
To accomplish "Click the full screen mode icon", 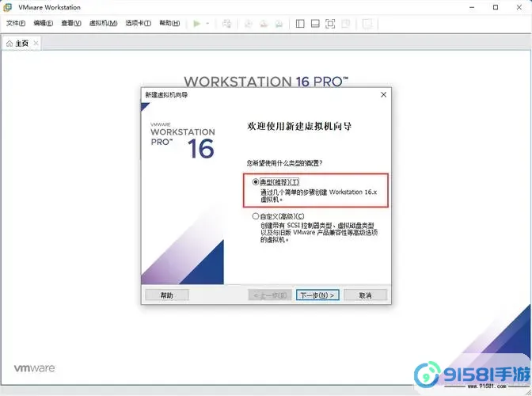I will (330, 24).
